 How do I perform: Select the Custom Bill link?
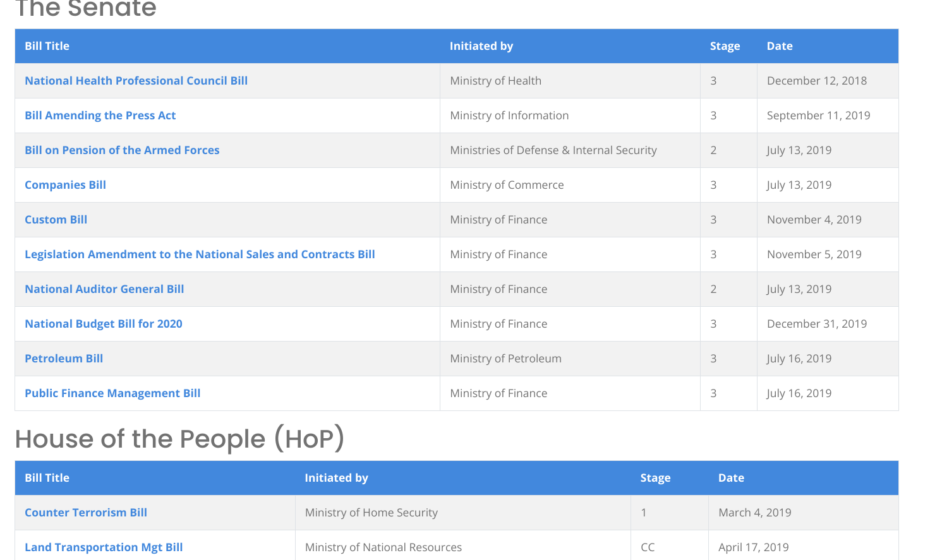(x=56, y=220)
